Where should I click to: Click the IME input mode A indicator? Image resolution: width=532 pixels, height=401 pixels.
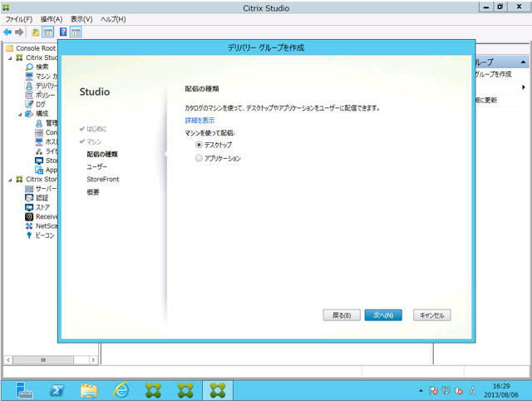(472, 391)
